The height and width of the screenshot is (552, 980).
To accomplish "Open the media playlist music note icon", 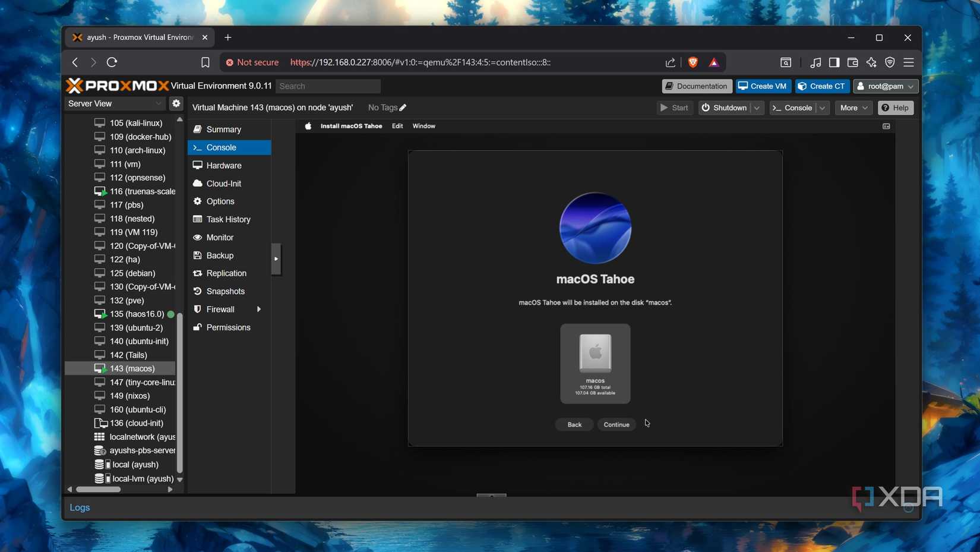I will [x=815, y=62].
